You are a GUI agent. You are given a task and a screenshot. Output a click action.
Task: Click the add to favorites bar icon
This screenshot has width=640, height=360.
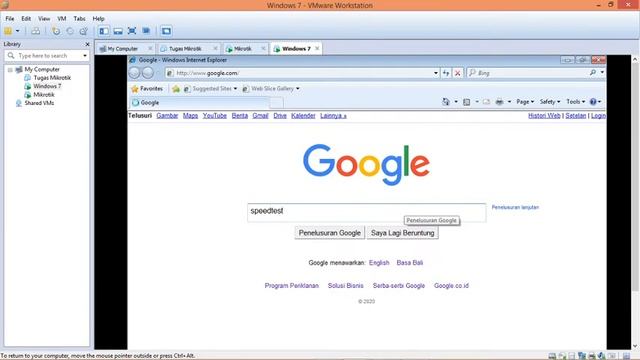176,89
